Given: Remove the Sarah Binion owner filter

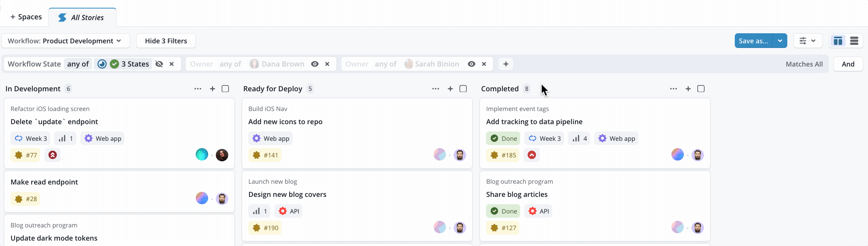Looking at the screenshot, I should point(484,64).
